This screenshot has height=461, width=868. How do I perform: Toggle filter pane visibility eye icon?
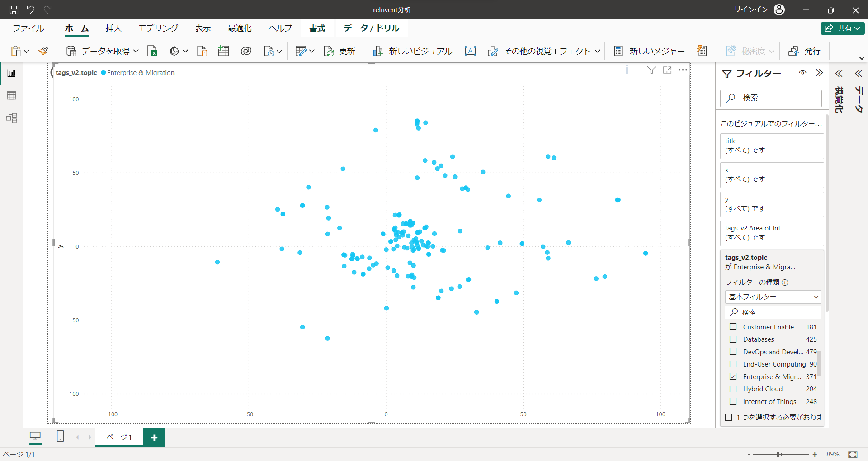coord(802,73)
